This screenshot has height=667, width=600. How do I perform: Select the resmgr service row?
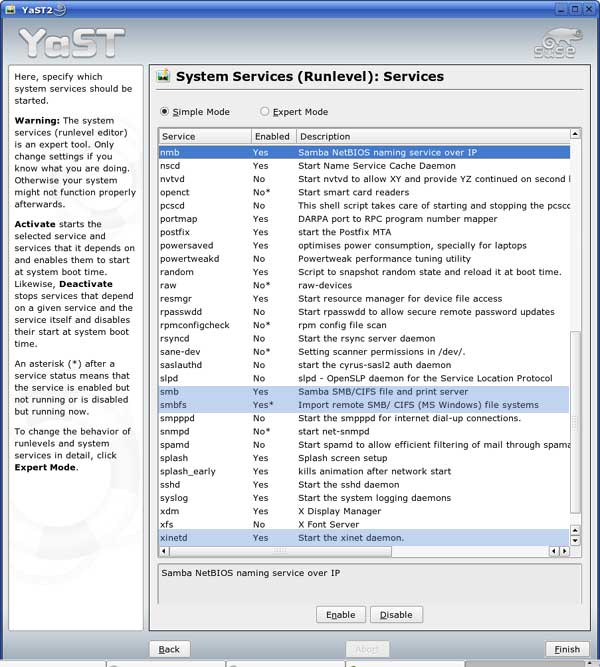pos(364,299)
